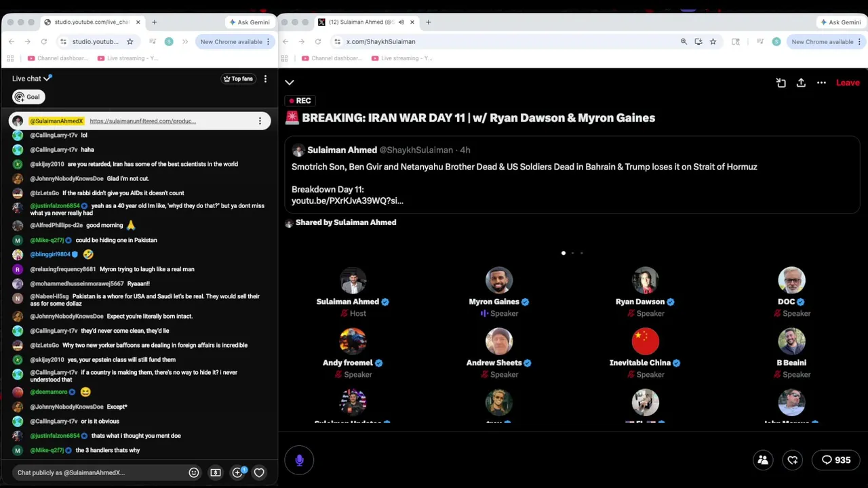Toggle the microphone in the X Space

pos(299,460)
